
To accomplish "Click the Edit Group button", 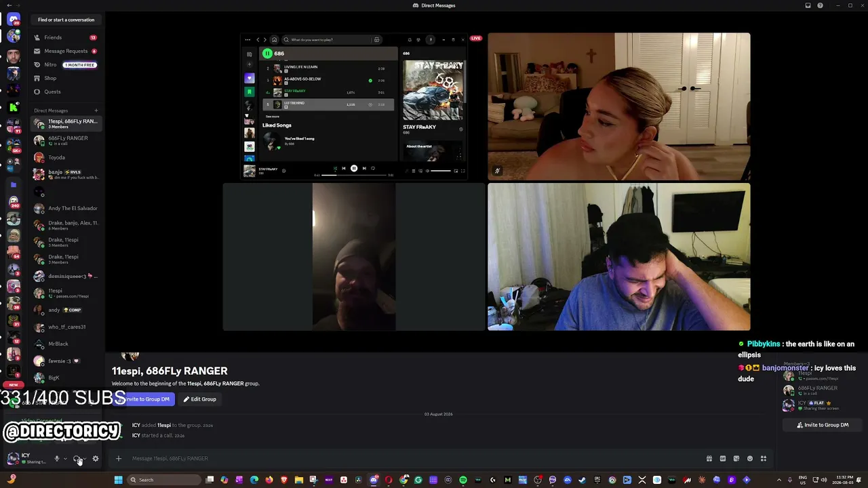I will point(199,399).
